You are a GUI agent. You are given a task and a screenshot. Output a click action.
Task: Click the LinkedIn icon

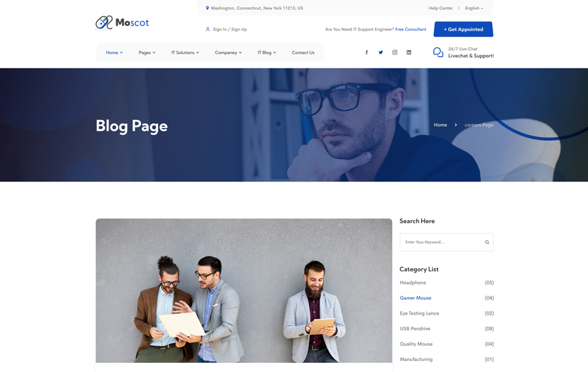[409, 53]
